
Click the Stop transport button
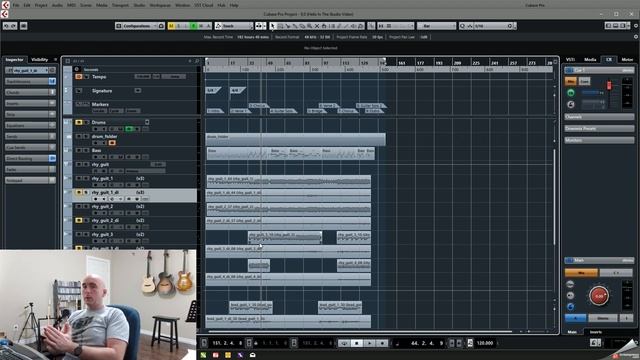[356, 343]
